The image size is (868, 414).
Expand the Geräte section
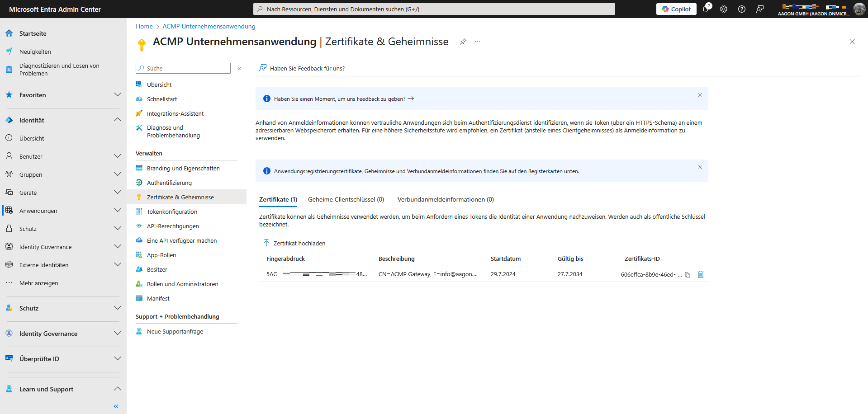(x=117, y=192)
